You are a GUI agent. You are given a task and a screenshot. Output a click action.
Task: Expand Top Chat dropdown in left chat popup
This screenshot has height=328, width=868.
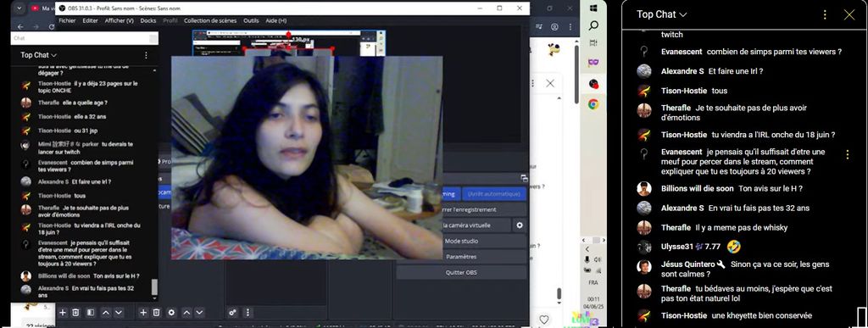39,55
